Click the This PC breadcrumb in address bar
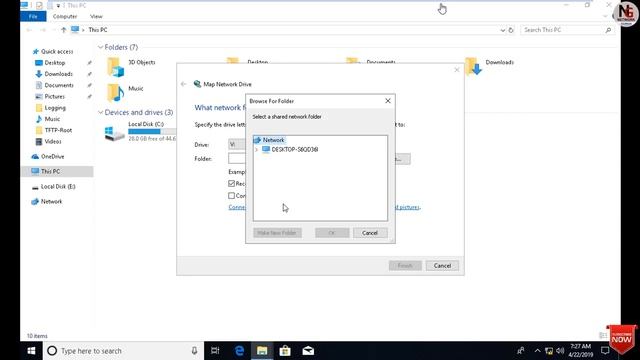Screen dimensions: 640x360 98,30
